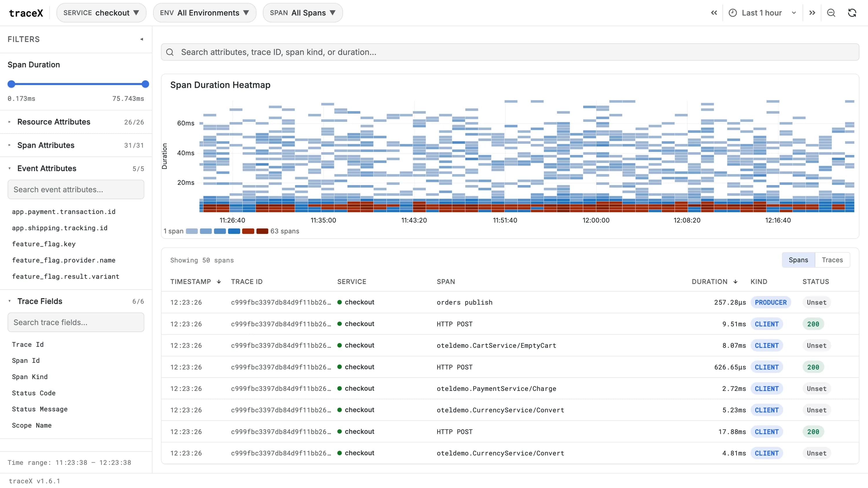This screenshot has height=488, width=868.
Task: Step time range backward with double-left chevron
Action: coord(714,13)
